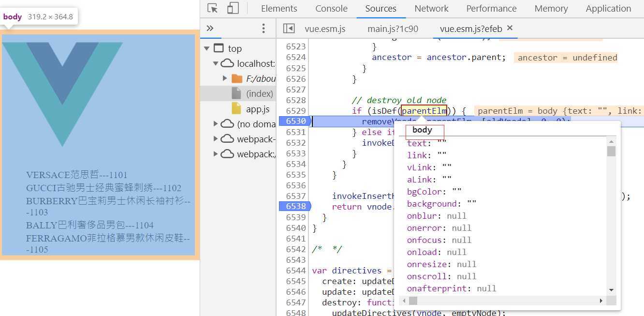Open the Network tab

pos(431,8)
